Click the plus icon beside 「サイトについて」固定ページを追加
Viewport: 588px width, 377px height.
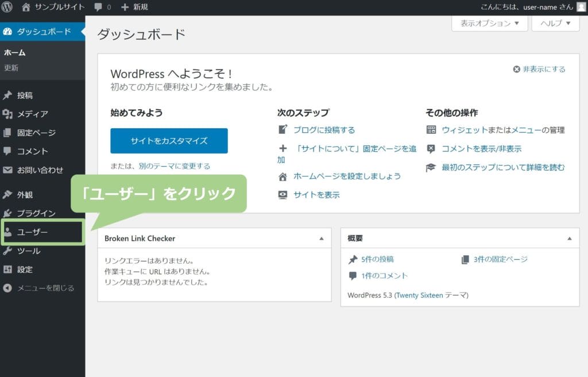pos(283,148)
